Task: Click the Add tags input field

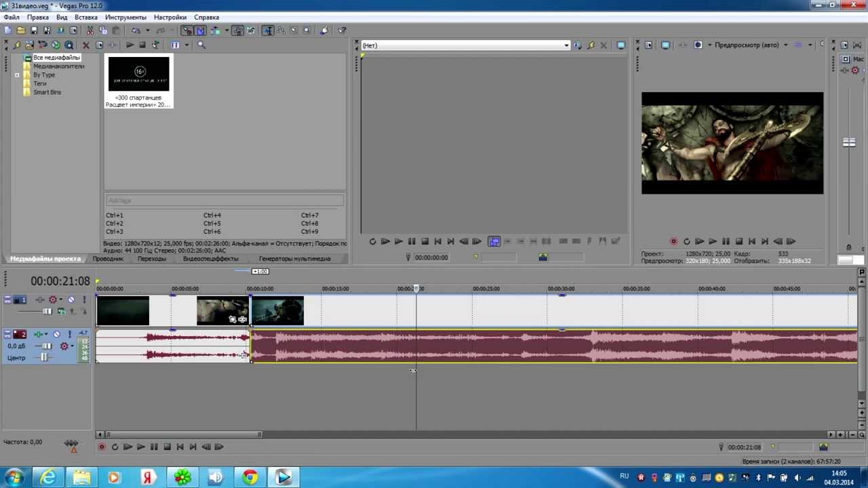Action: click(x=224, y=201)
